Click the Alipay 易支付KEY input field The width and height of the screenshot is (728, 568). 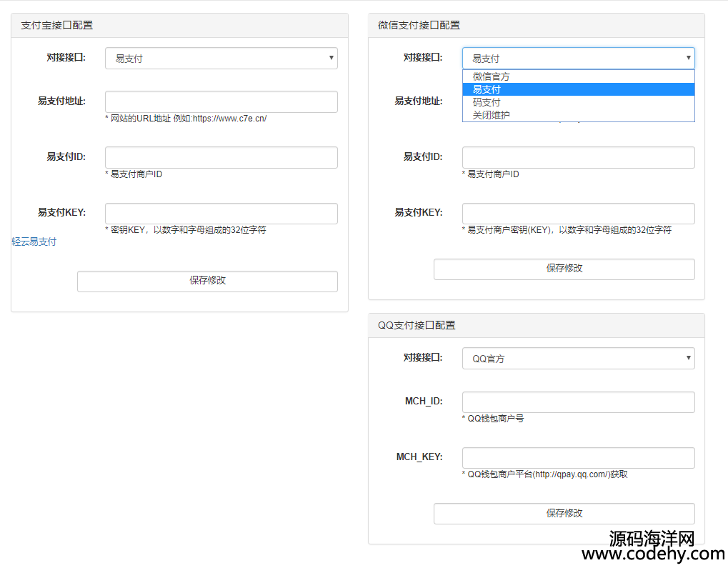(221, 214)
